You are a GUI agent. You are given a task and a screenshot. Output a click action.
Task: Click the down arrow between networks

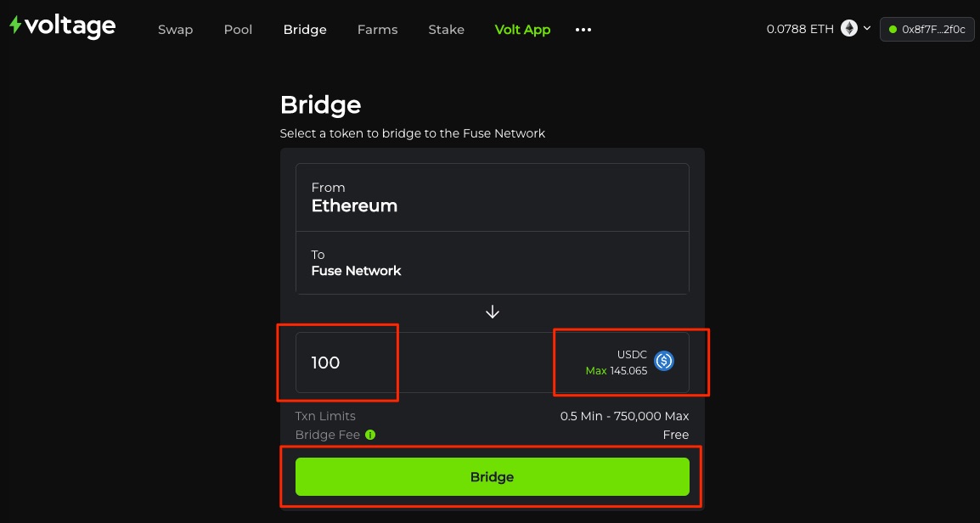coord(493,312)
